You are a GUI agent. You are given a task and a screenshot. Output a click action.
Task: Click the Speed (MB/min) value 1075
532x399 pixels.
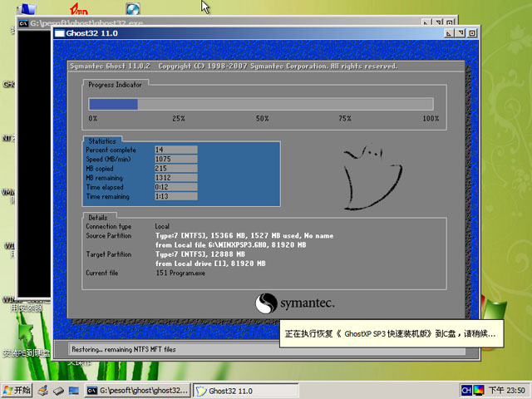(x=176, y=159)
